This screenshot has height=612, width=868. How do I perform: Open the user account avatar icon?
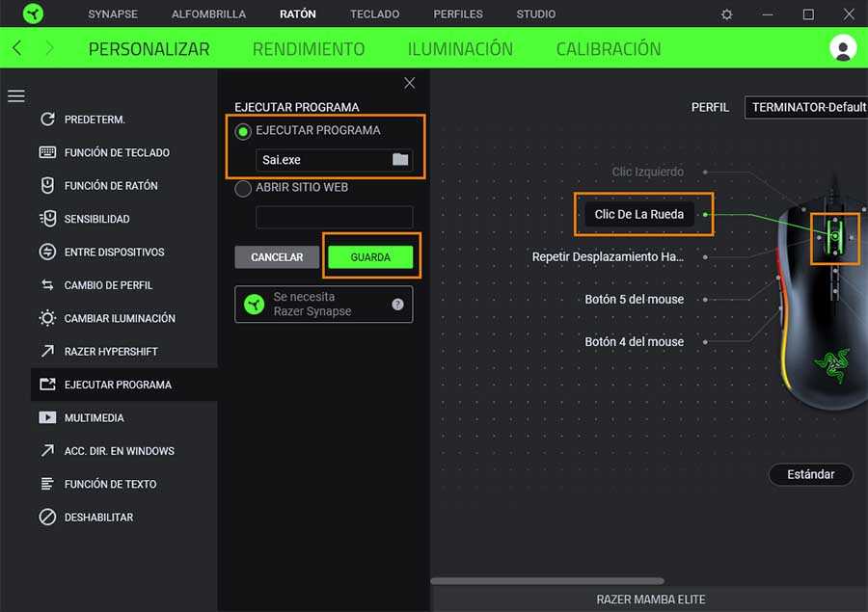point(843,48)
